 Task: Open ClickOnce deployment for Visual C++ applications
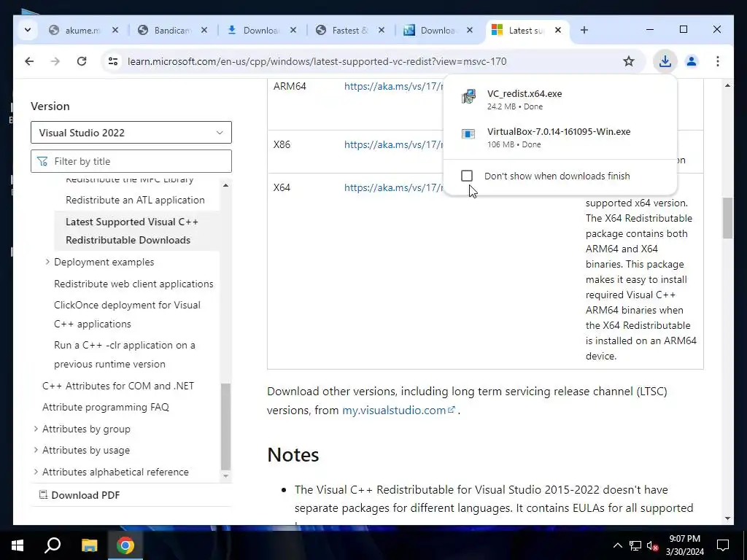tap(127, 314)
